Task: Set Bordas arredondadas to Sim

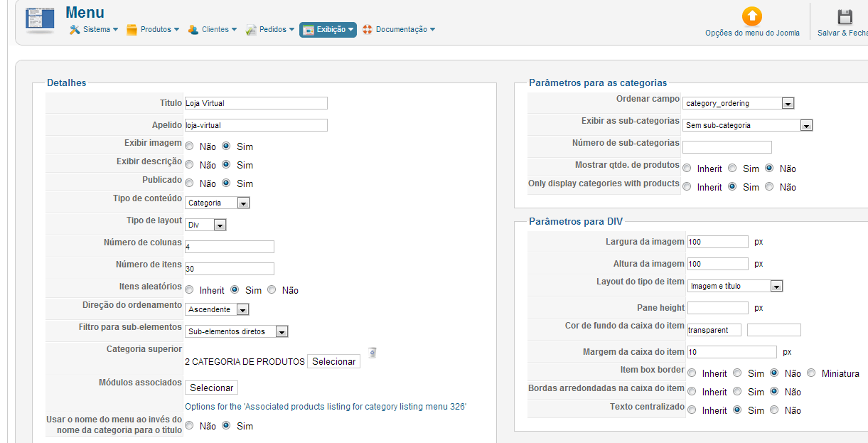Action: [737, 392]
